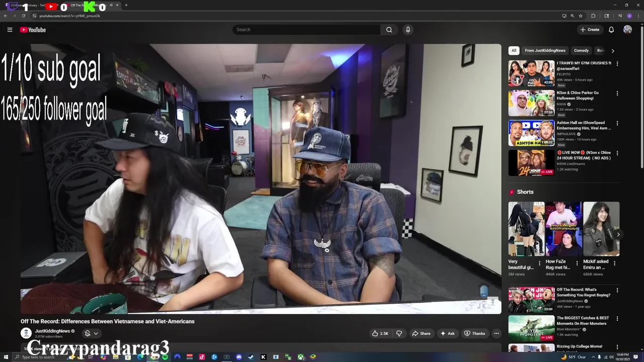Viewport: 644px width, 362px height.
Task: Open options for River Monsters live video
Action: pos(617,319)
